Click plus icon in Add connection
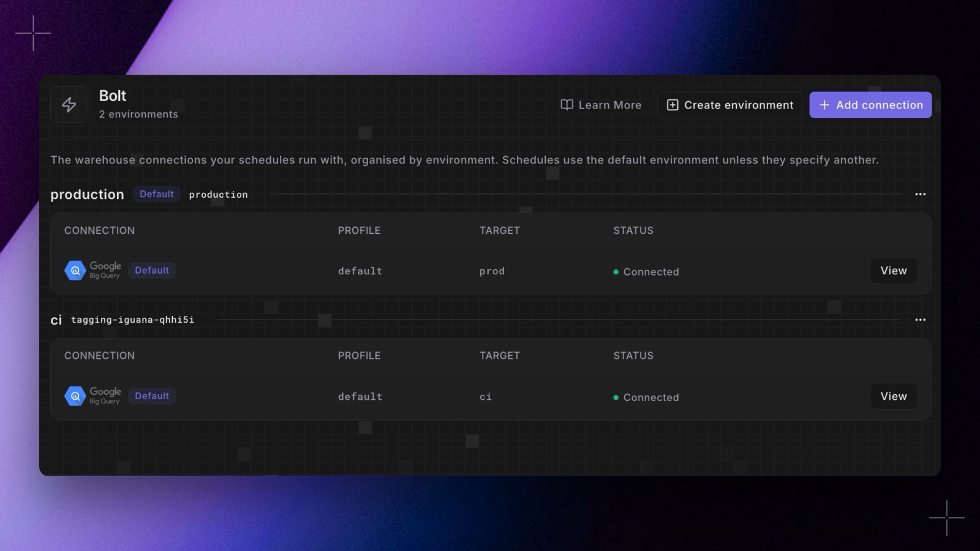Viewport: 980px width, 551px height. [x=824, y=105]
